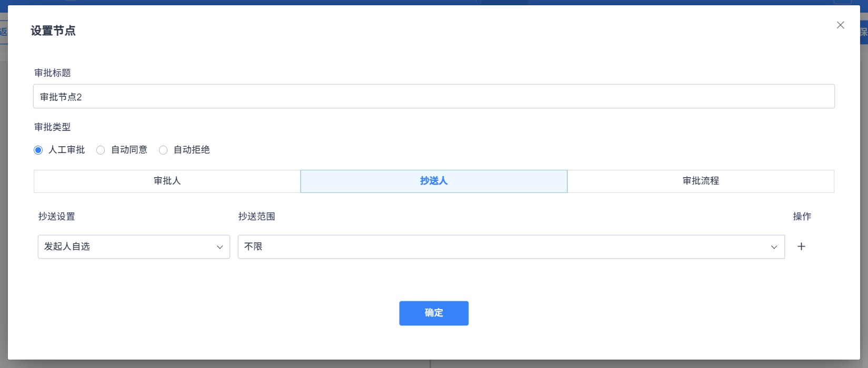Focus the 审批标题 input containing 审批节点2
The height and width of the screenshot is (368, 868).
[433, 97]
